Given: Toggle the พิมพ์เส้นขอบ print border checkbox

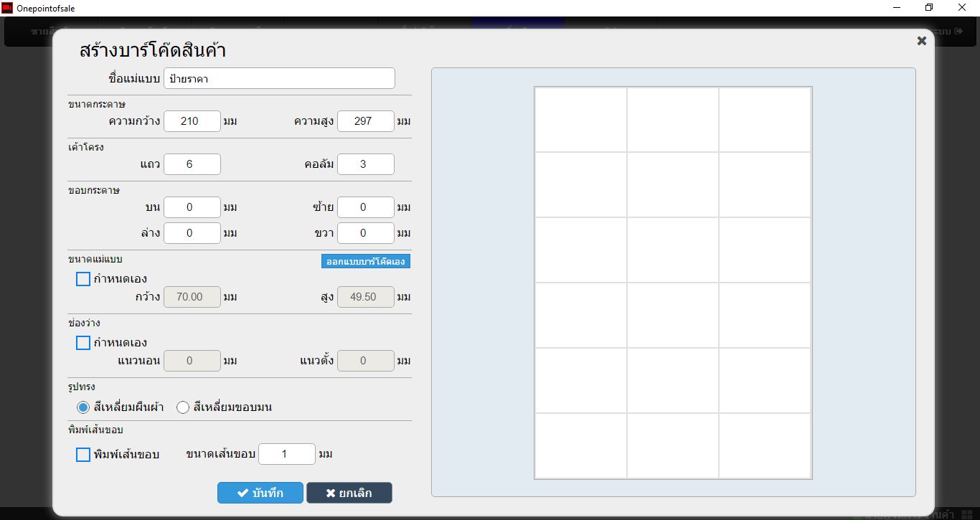Looking at the screenshot, I should (x=83, y=455).
